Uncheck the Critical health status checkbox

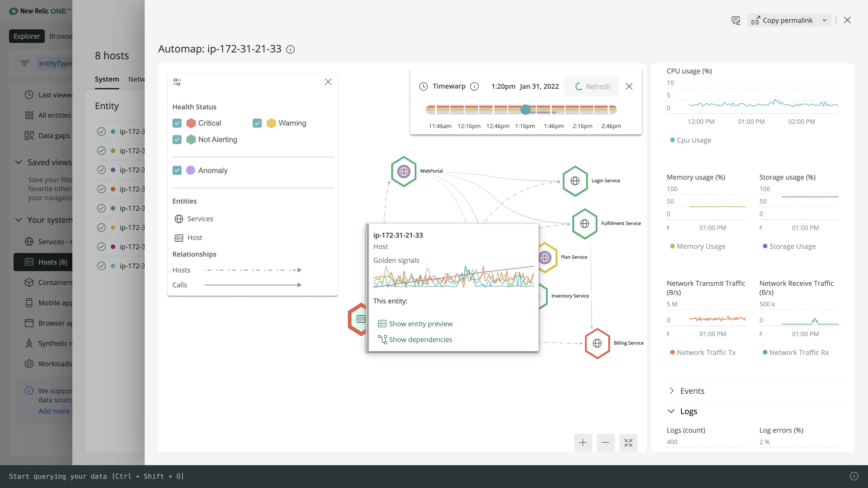pyautogui.click(x=177, y=123)
